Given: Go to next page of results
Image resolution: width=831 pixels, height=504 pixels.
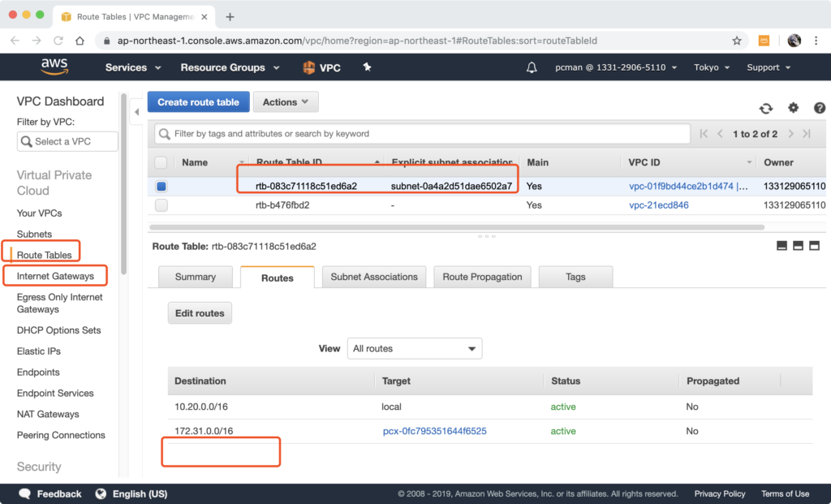Looking at the screenshot, I should pos(790,134).
